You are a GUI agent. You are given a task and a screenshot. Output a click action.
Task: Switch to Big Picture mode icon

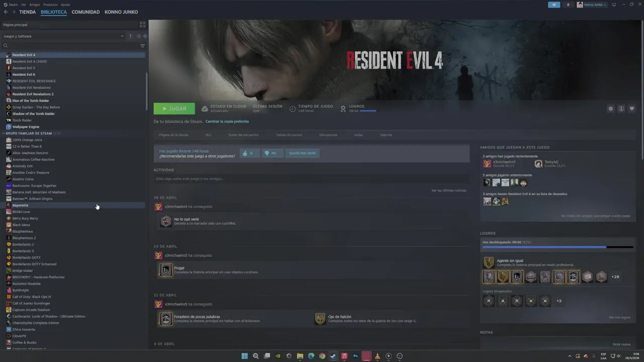[614, 5]
